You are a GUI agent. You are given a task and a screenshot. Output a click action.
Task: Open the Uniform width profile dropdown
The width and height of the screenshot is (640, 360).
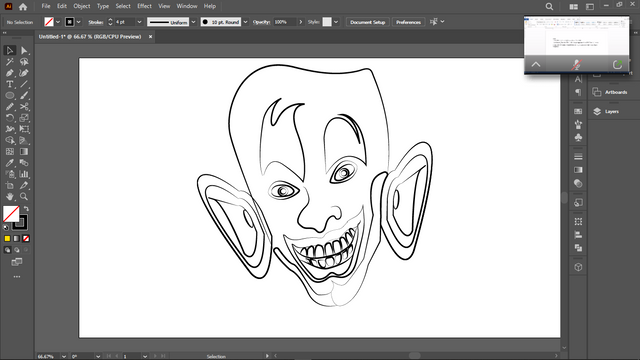point(193,22)
